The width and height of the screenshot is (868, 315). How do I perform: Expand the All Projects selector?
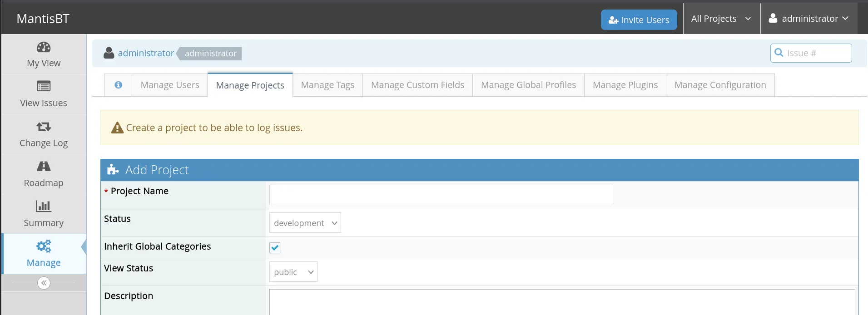click(722, 19)
